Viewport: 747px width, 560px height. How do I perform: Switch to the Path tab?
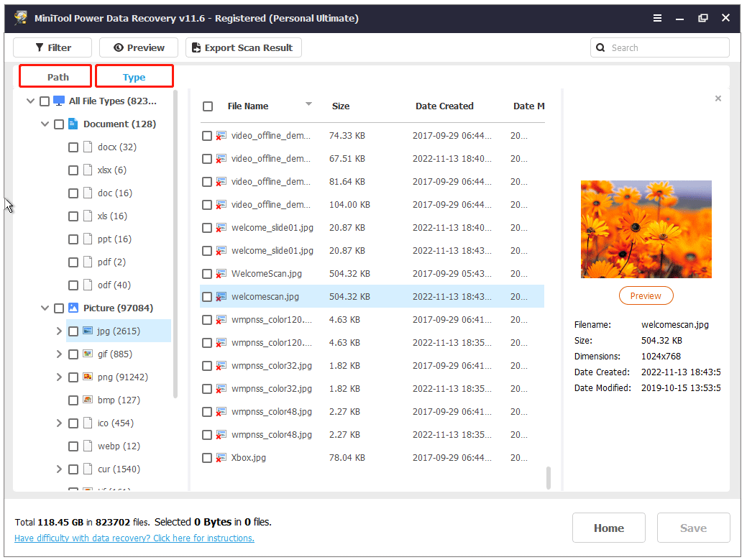pos(55,75)
